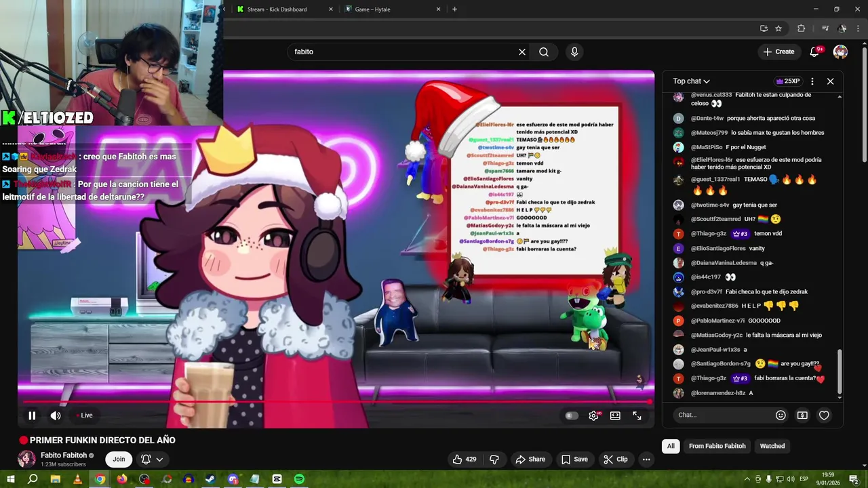Show hidden system tray icons chevron
Image resolution: width=868 pixels, height=488 pixels.
747,479
